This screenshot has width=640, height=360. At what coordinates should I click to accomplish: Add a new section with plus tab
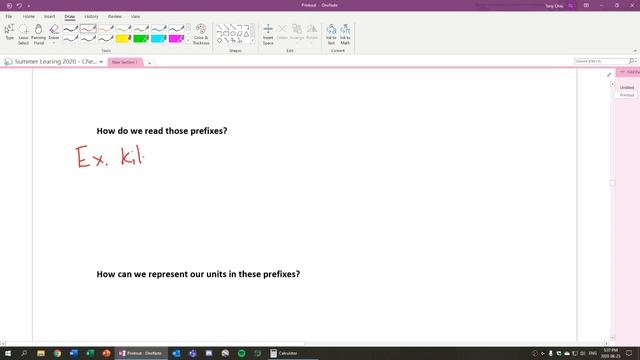click(149, 63)
